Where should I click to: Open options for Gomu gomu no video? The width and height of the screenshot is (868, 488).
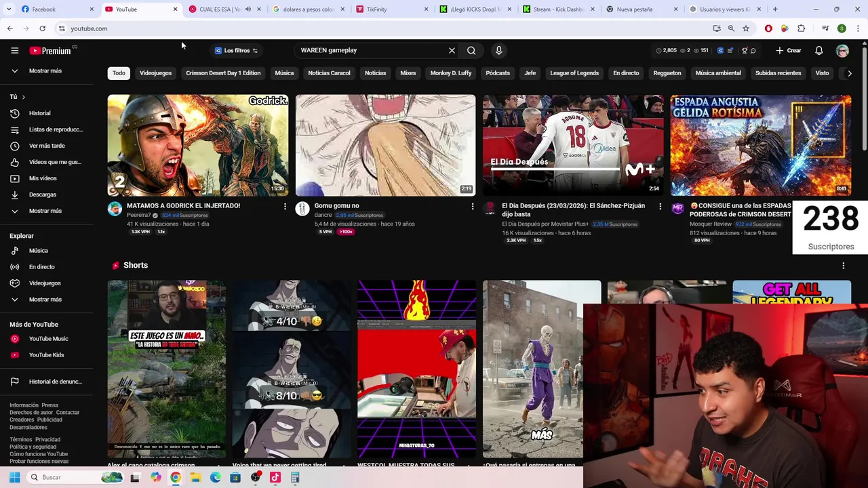coord(473,206)
